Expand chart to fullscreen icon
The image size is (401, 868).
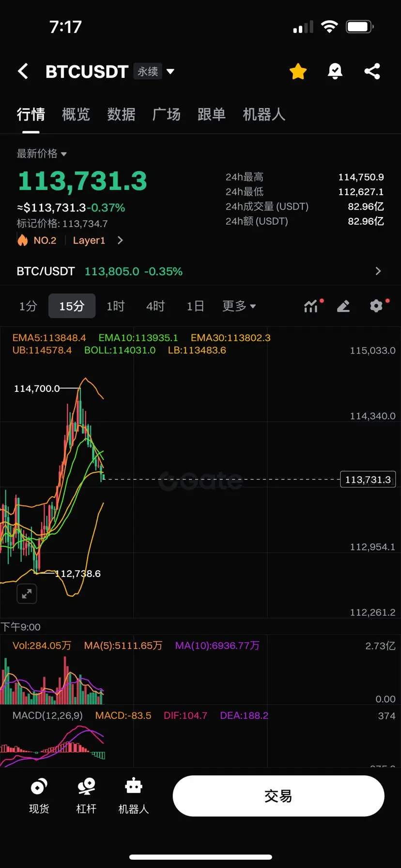(x=27, y=593)
